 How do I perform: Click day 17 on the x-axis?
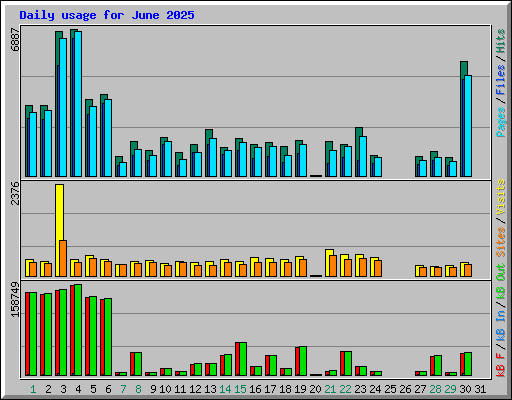tap(270, 389)
